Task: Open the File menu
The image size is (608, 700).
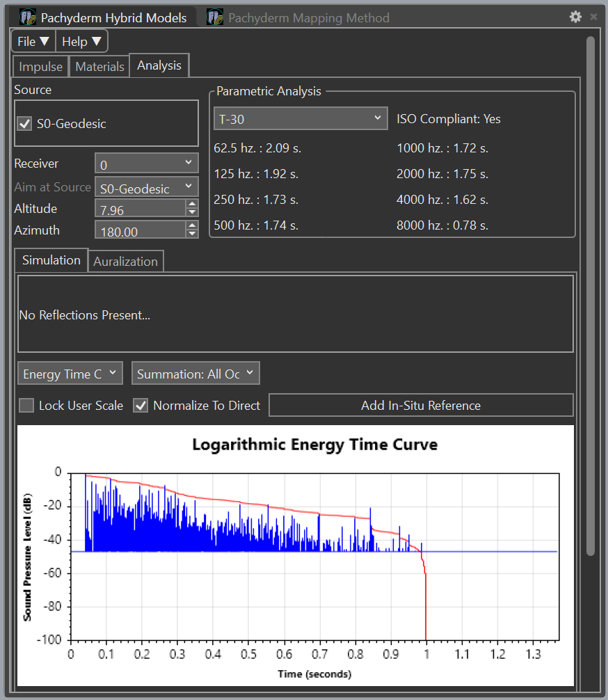Action: [33, 42]
